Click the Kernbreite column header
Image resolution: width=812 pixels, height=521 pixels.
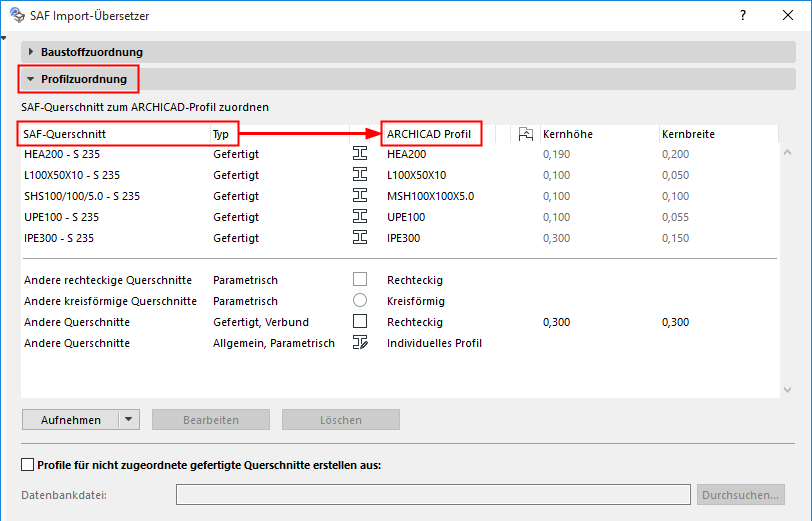pos(719,134)
